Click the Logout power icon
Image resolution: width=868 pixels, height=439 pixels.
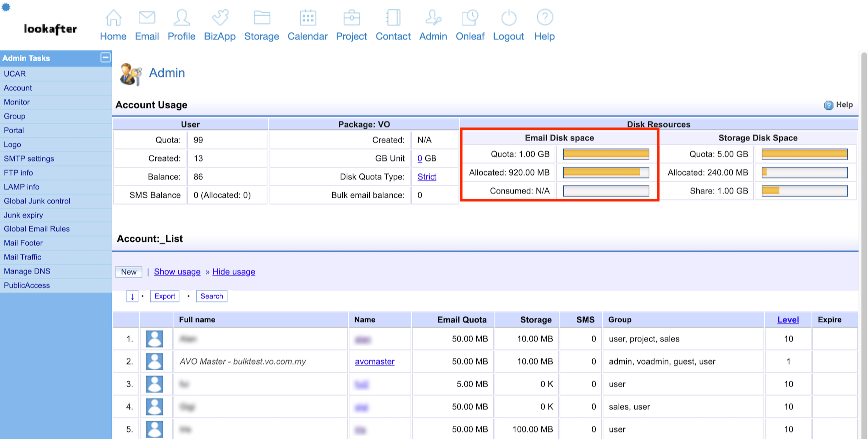tap(508, 18)
